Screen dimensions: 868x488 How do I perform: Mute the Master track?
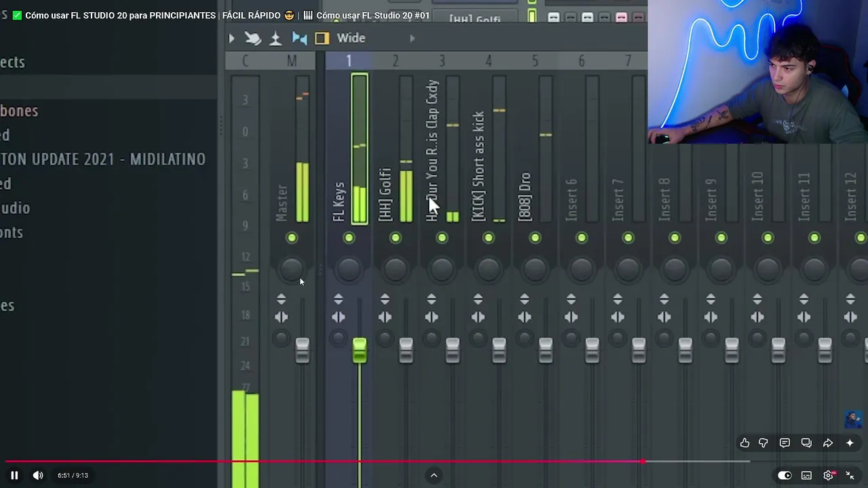click(x=292, y=238)
